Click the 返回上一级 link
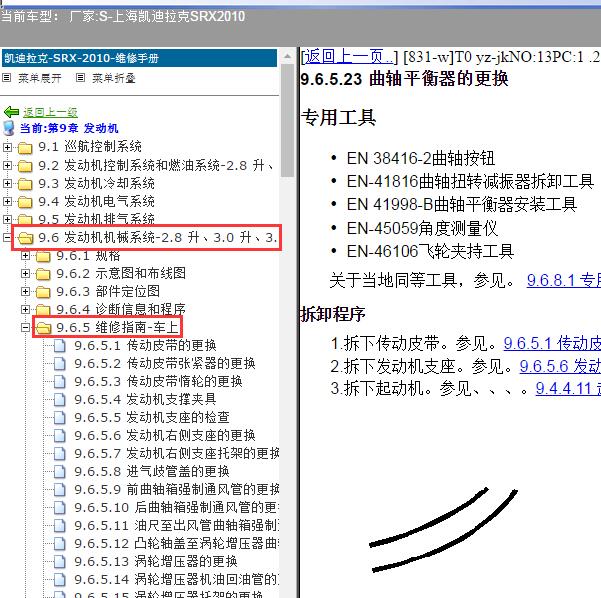The width and height of the screenshot is (601, 598). [x=51, y=112]
